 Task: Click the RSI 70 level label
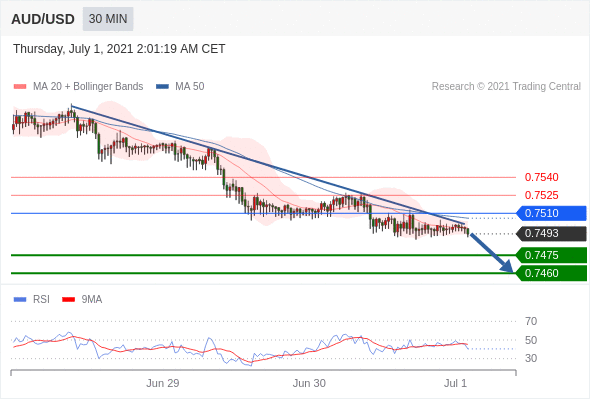click(x=531, y=321)
